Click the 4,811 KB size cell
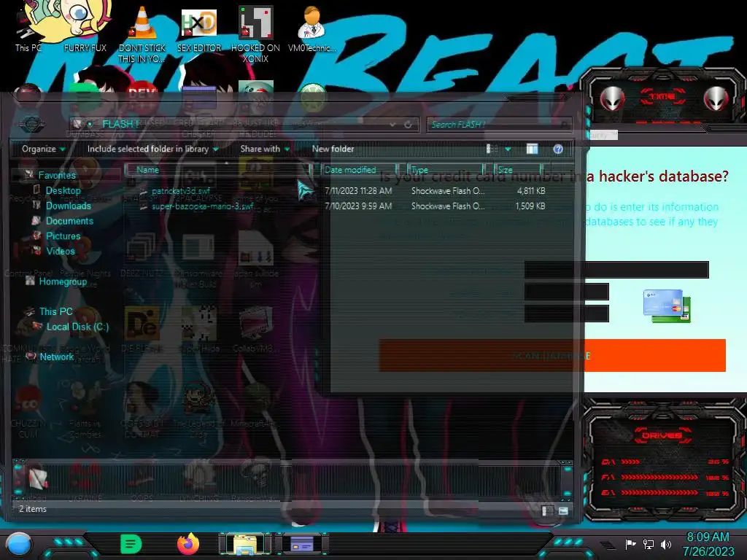 click(x=531, y=191)
